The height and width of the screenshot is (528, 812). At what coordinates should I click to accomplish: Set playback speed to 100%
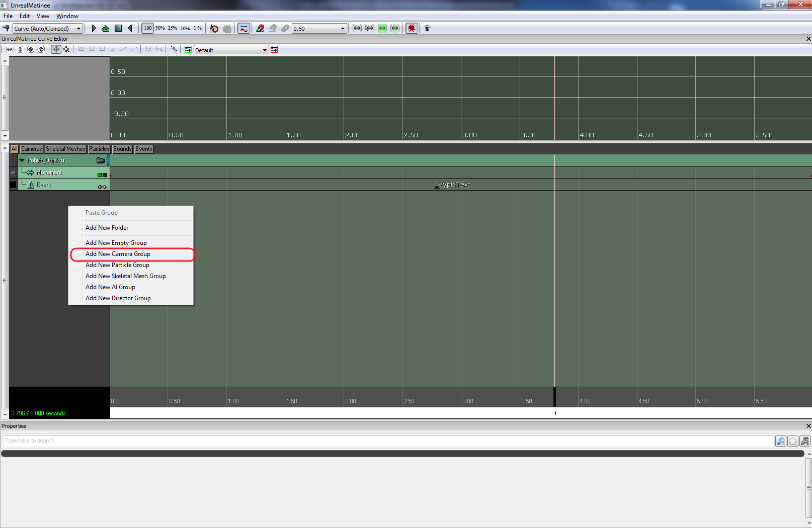click(147, 28)
